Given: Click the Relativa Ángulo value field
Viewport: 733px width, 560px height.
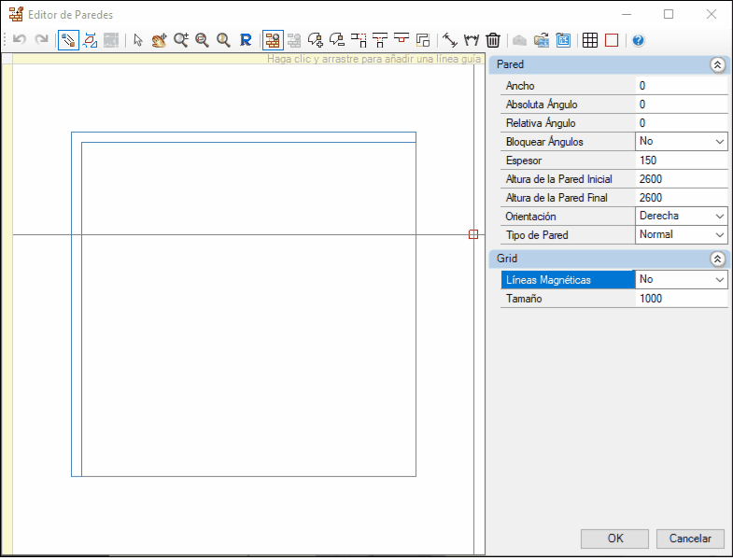Looking at the screenshot, I should tap(681, 123).
